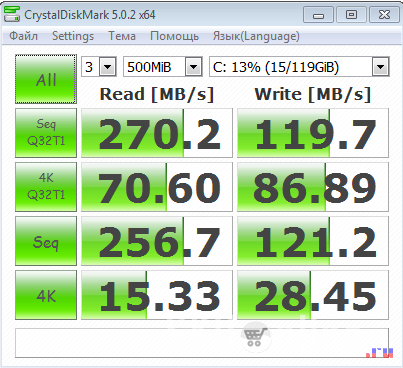Open the drive selector showing C: 13%
The image size is (403, 368).
pyautogui.click(x=299, y=67)
